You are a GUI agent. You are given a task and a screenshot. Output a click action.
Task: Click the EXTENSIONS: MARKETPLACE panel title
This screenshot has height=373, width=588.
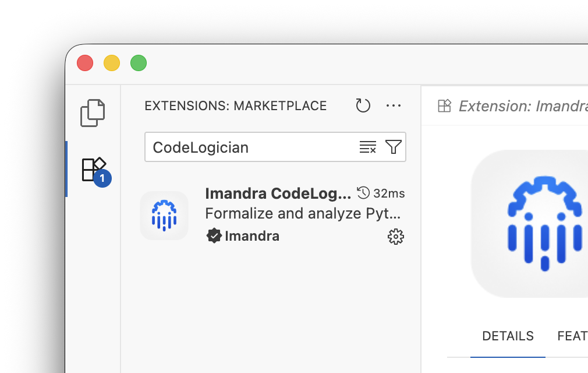(x=235, y=105)
